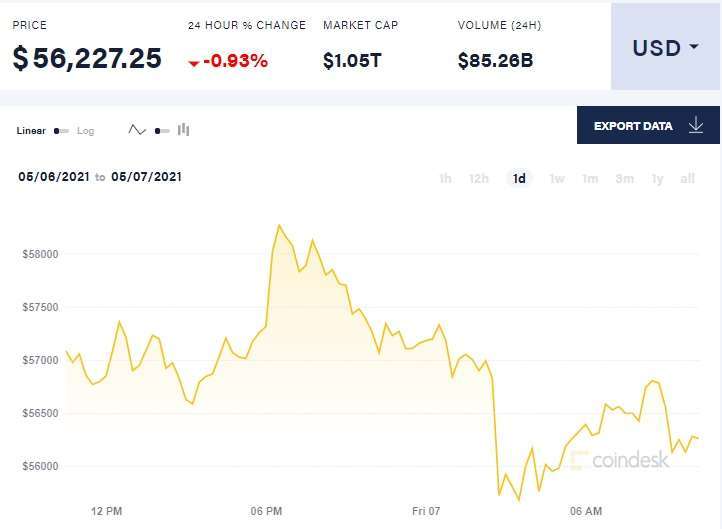Select the Log scale label
The width and height of the screenshot is (722, 529).
pos(85,131)
